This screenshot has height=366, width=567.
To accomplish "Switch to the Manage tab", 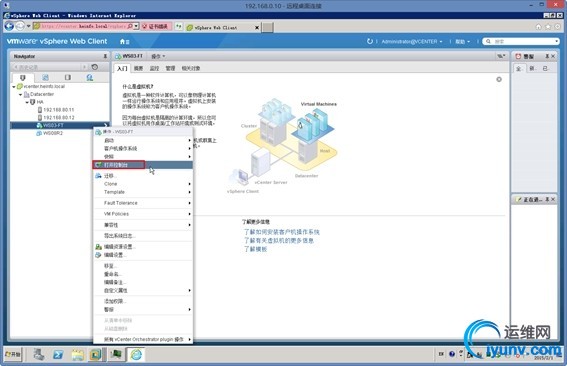I will (x=170, y=68).
